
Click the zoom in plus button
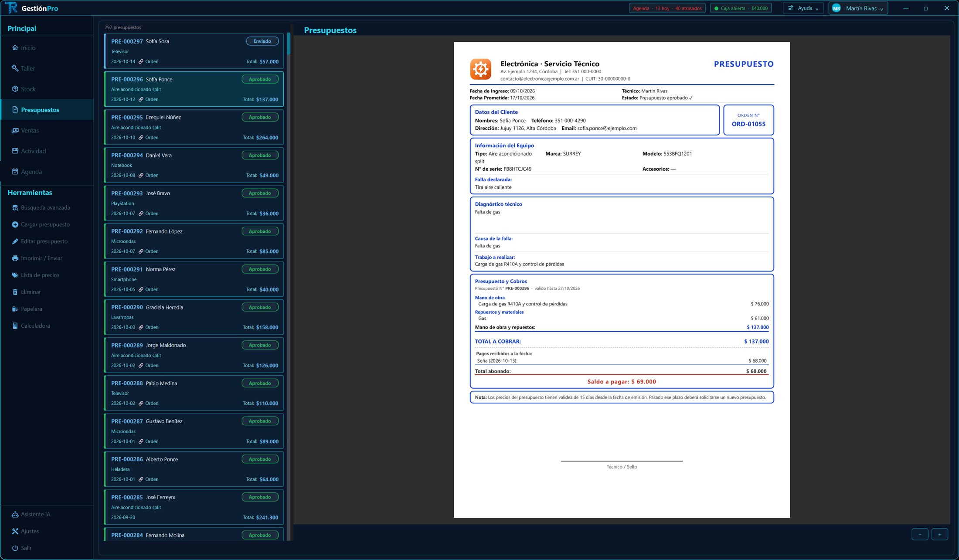tap(939, 534)
